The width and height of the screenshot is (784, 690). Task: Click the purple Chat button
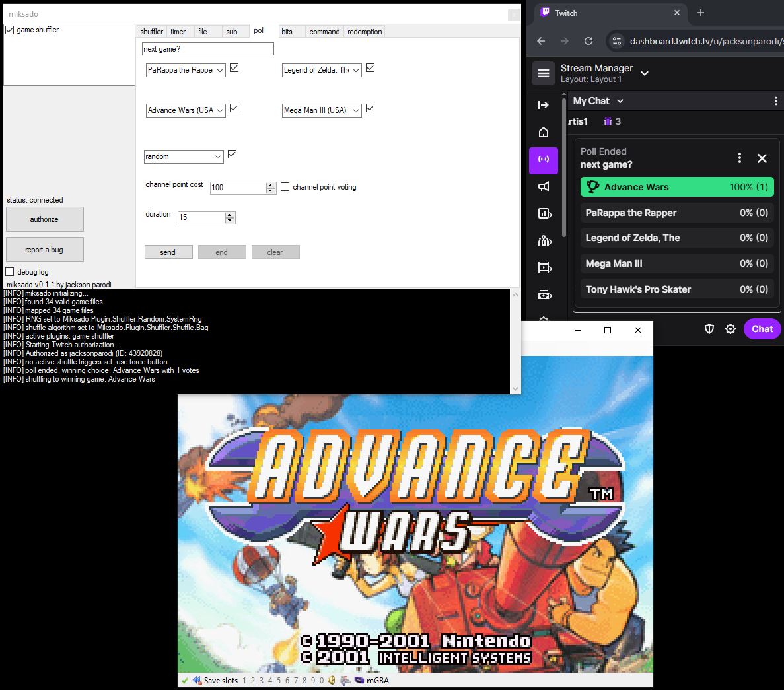[x=762, y=329]
